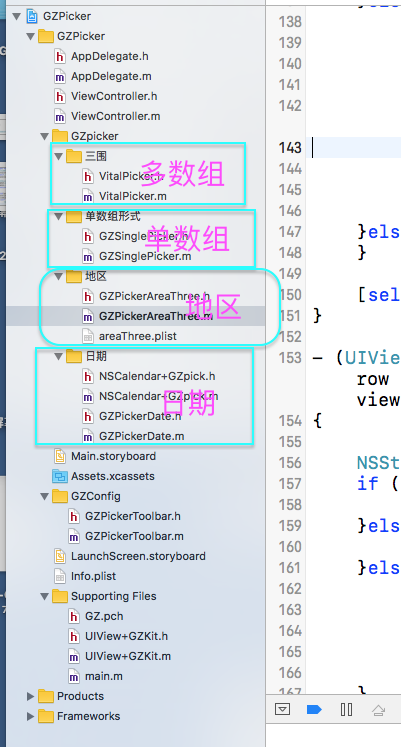
Task: Open GZPickerToolbar.h file
Action: tap(133, 516)
